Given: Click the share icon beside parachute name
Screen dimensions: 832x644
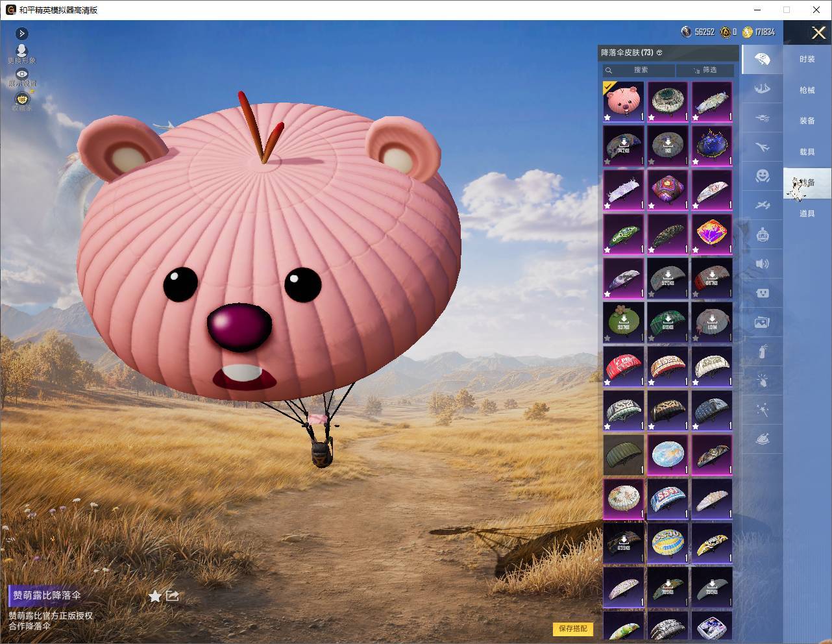Looking at the screenshot, I should [172, 595].
